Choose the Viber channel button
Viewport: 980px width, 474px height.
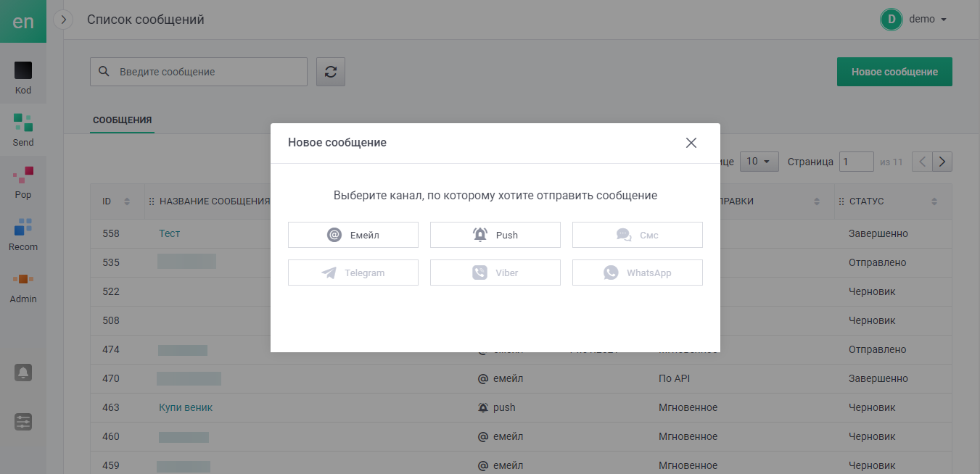495,273
